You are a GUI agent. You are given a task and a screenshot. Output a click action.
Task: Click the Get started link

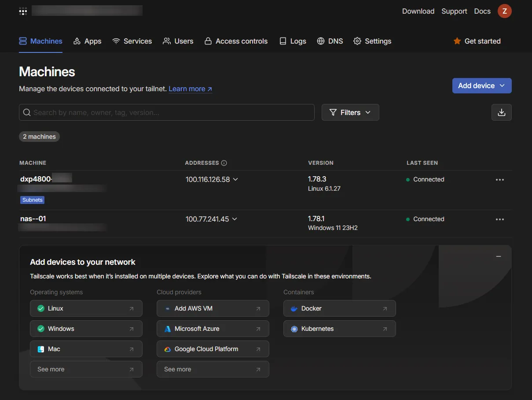pyautogui.click(x=477, y=41)
